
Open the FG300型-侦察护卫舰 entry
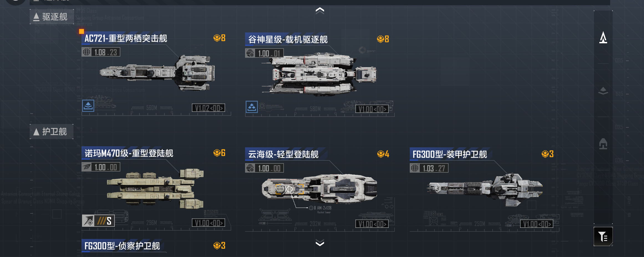122,246
